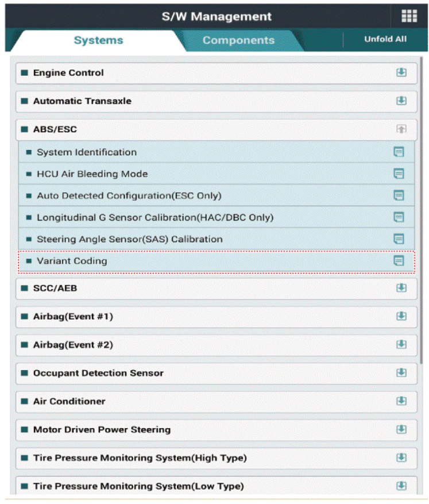Open Tire Pressure Monitoring System(High Type)
Viewport: 429px width, 504px height.
point(140,458)
